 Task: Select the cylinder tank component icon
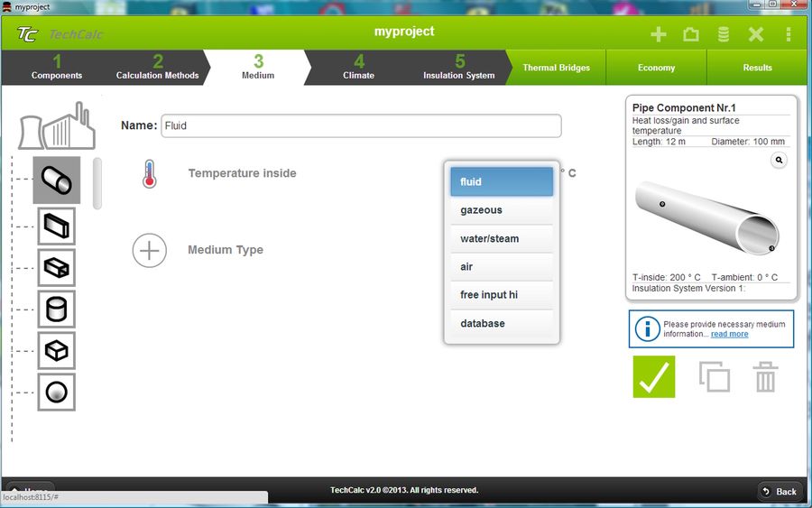pos(57,309)
